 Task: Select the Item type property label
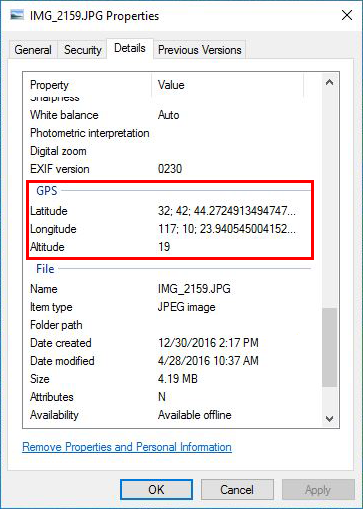(51, 307)
